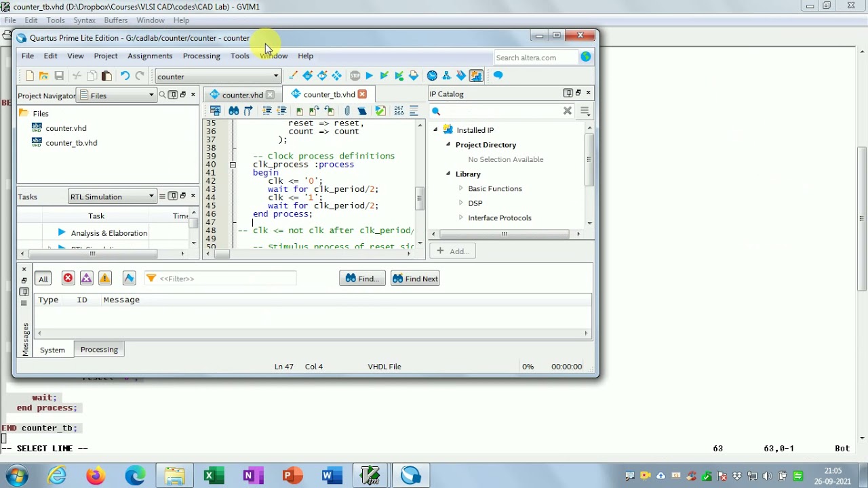Screen dimensions: 868x488
Task: Collapse the Installed IP tree node
Action: (x=435, y=129)
